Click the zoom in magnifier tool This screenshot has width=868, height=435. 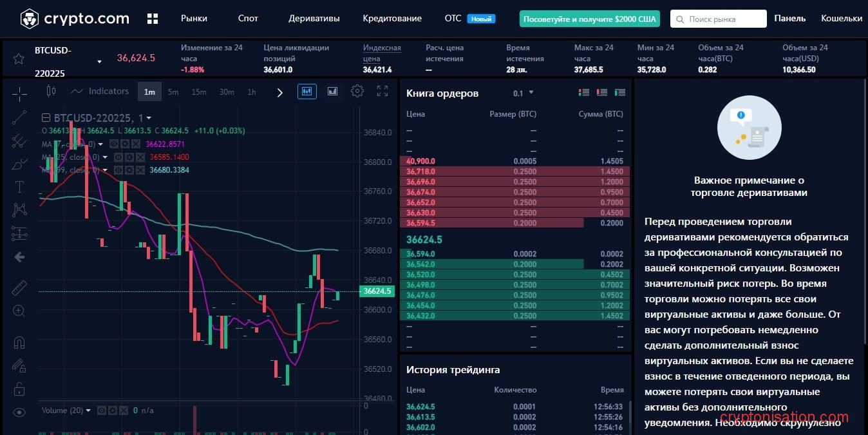click(x=19, y=311)
